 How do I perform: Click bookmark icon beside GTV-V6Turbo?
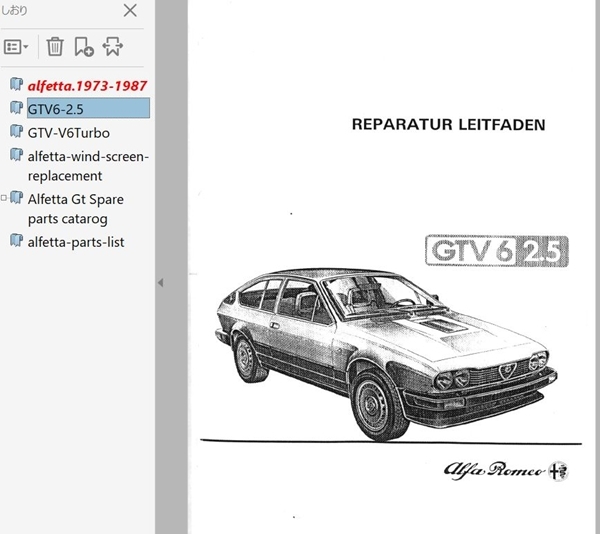coord(16,131)
